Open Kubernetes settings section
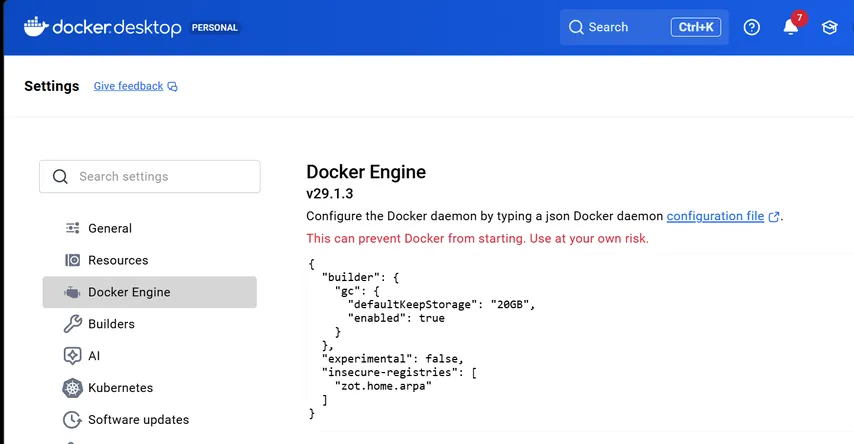854x444 pixels. click(150, 388)
